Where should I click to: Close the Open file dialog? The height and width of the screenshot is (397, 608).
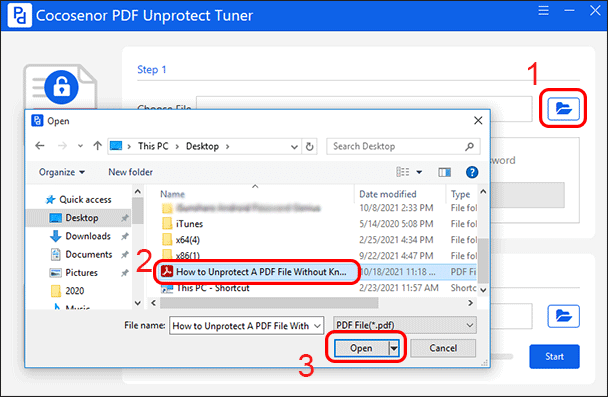pos(478,121)
